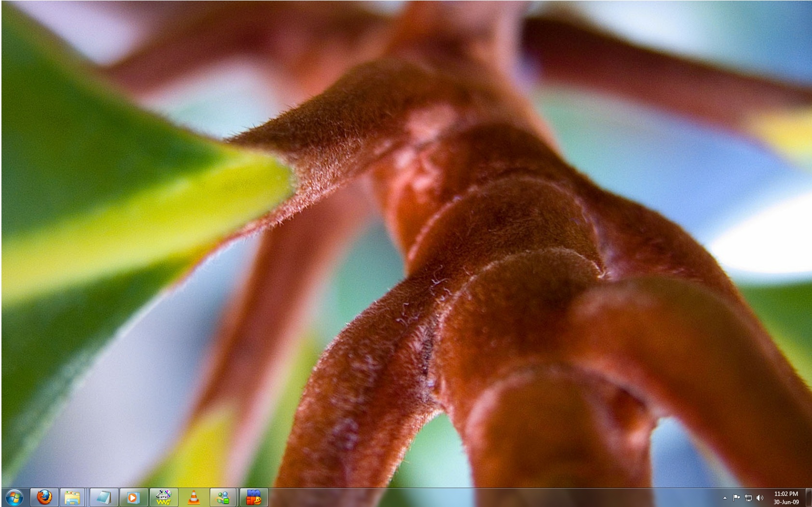Image resolution: width=812 pixels, height=507 pixels.
Task: Launch Windows Media Player from taskbar
Action: click(134, 497)
